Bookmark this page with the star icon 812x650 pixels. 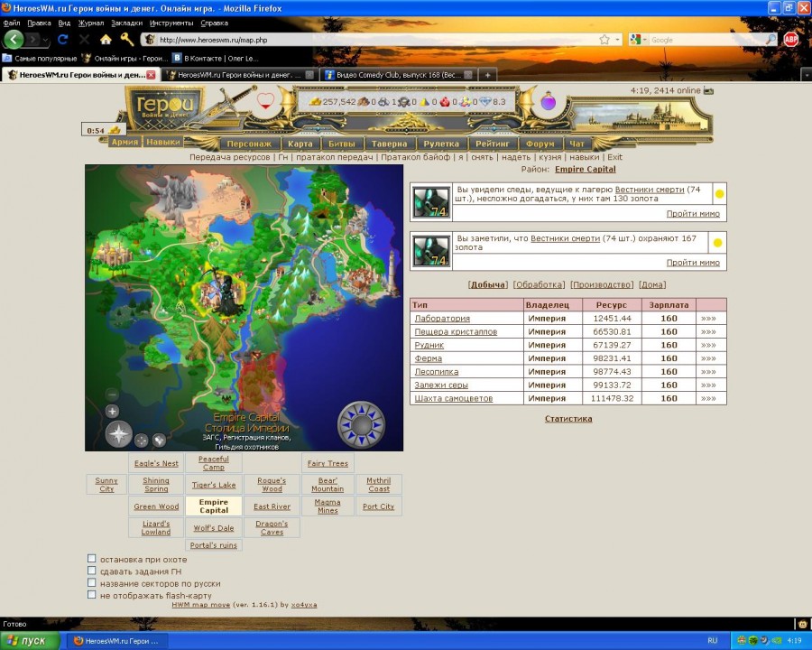coord(604,40)
